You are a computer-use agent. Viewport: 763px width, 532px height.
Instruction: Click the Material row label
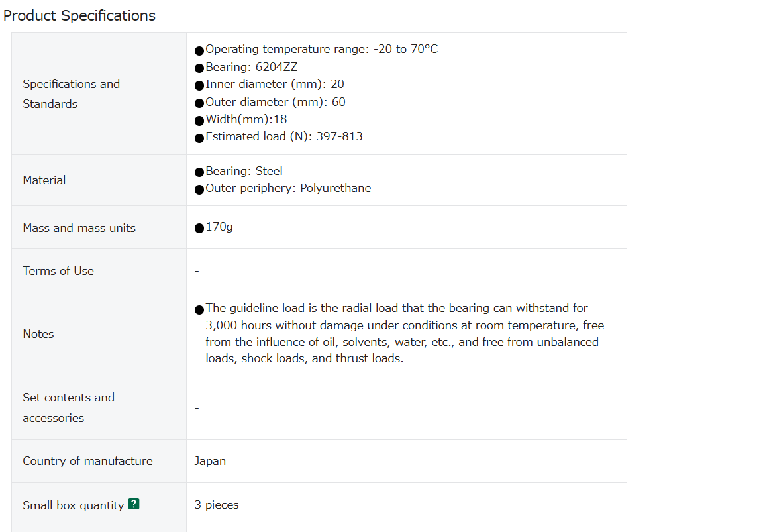coord(44,180)
